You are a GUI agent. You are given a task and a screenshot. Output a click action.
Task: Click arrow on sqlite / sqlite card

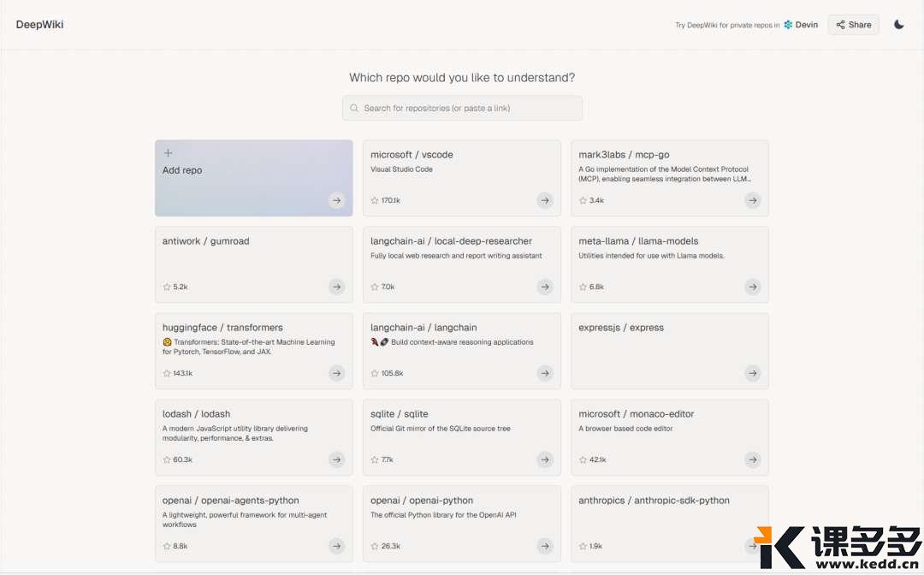point(544,459)
